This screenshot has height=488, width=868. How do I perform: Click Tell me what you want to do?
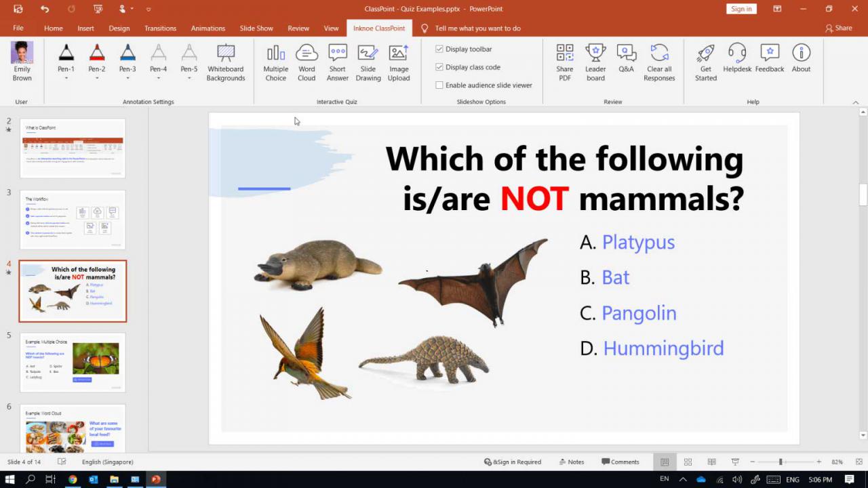(471, 28)
